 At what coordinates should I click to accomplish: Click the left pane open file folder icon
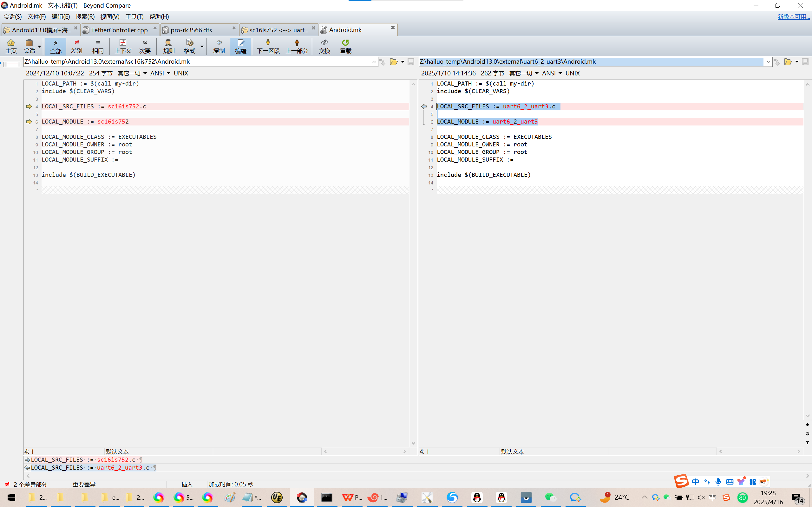[x=394, y=62]
